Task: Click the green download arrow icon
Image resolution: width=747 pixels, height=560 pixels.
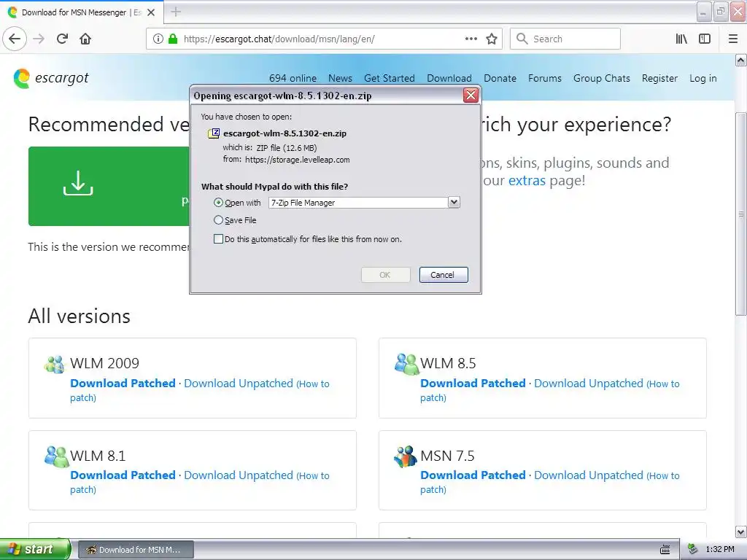Action: tap(78, 183)
